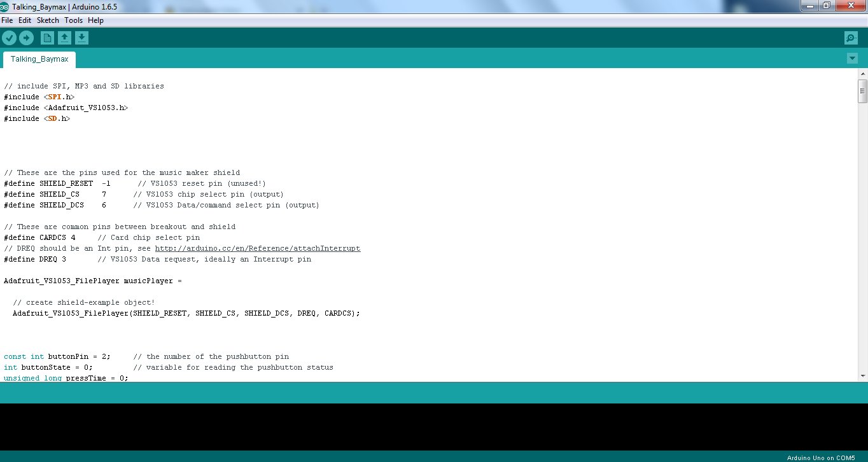Click the "// create shield-example object!" comment
Viewport: 868px width, 462px height.
(84, 302)
